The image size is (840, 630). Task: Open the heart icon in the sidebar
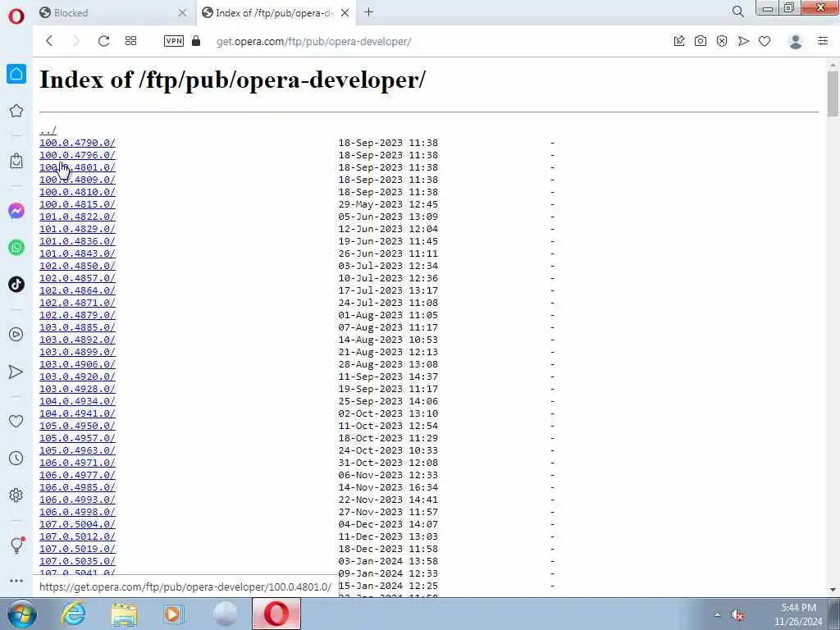pyautogui.click(x=16, y=422)
